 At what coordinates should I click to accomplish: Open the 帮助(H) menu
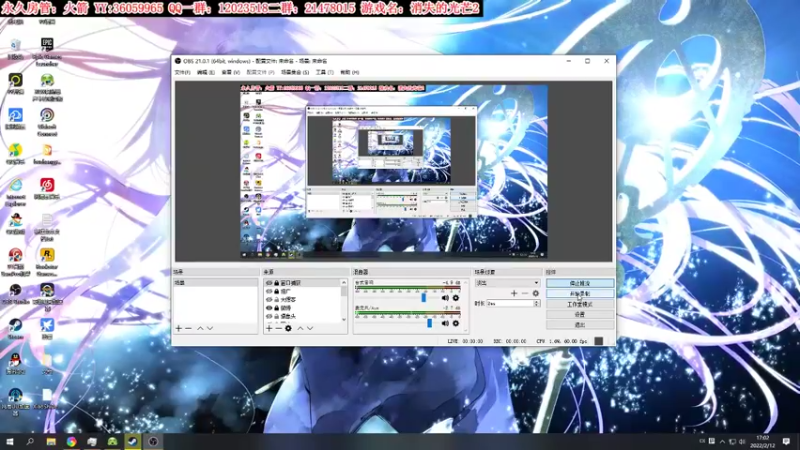(349, 72)
